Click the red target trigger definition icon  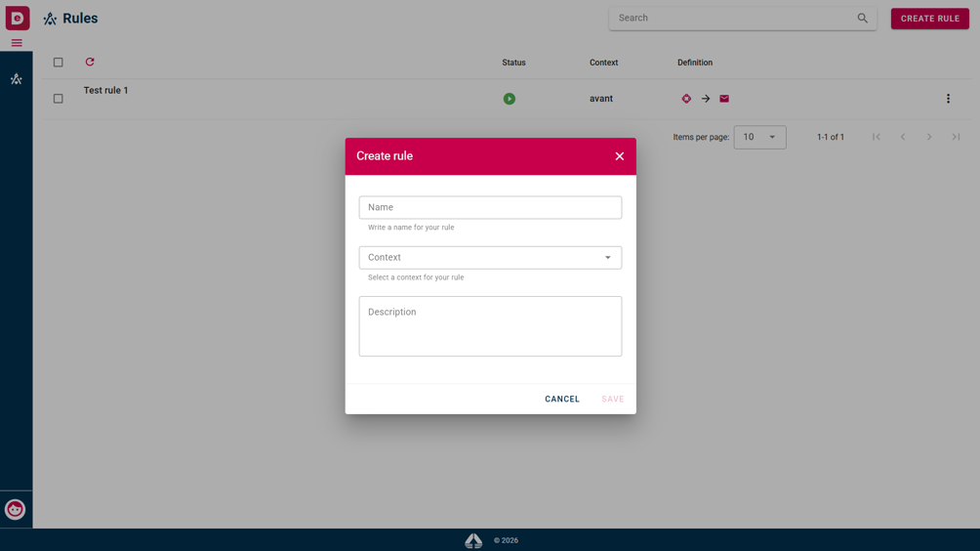(x=686, y=99)
